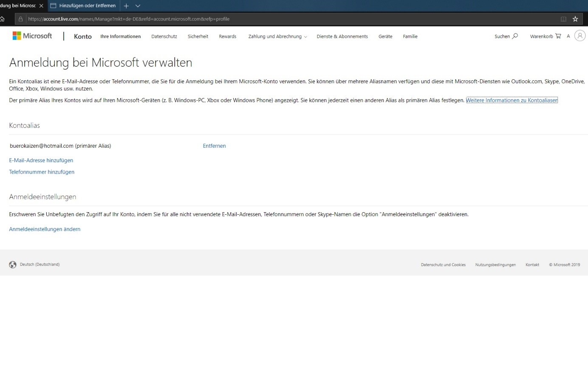588x365 pixels.
Task: Click the © Microsoft 2019 footer text
Action: [564, 265]
